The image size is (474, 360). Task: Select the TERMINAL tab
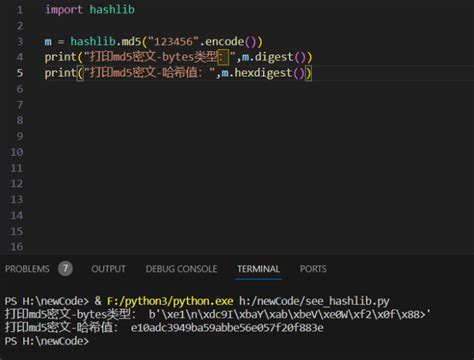258,269
